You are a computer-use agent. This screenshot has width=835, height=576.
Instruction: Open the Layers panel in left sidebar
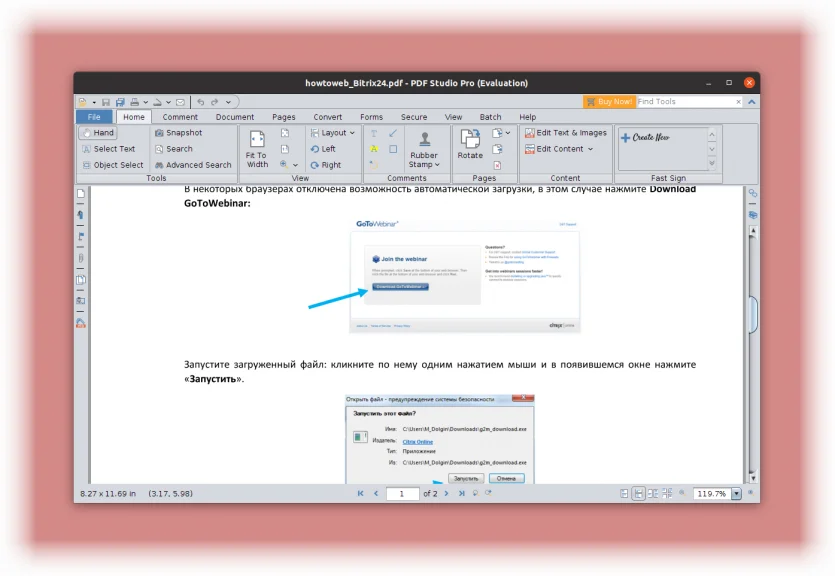click(x=81, y=279)
